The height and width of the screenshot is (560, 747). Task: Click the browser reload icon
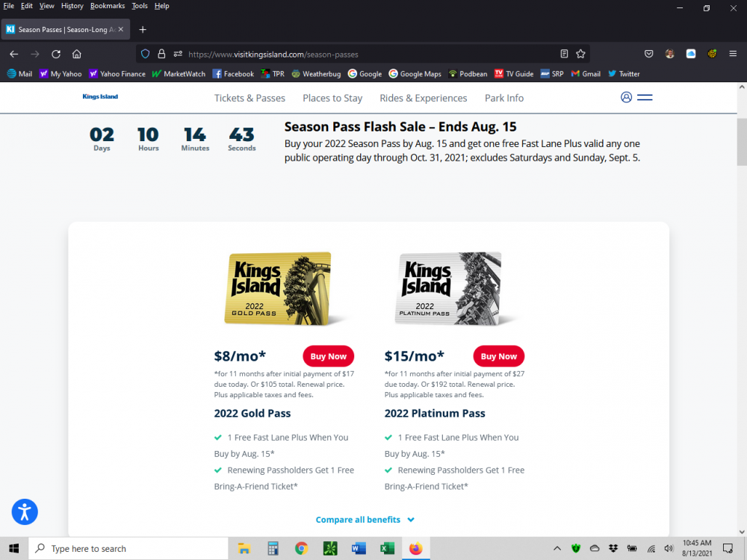click(56, 54)
